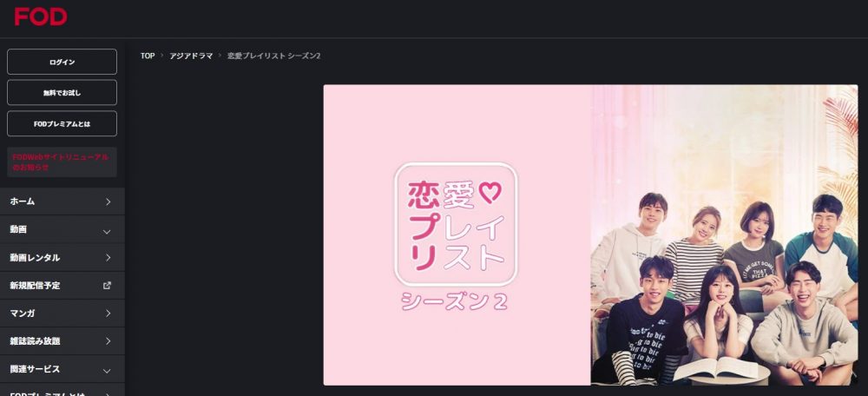Select 動画レンタル in the sidebar menu

(62, 258)
